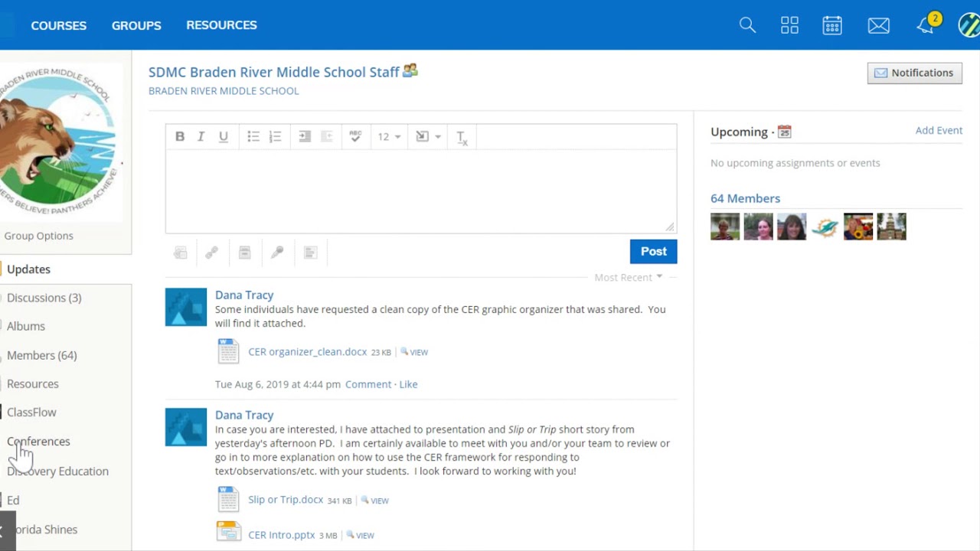The height and width of the screenshot is (551, 980).
Task: Click the first member photo thumbnail
Action: [x=725, y=227]
